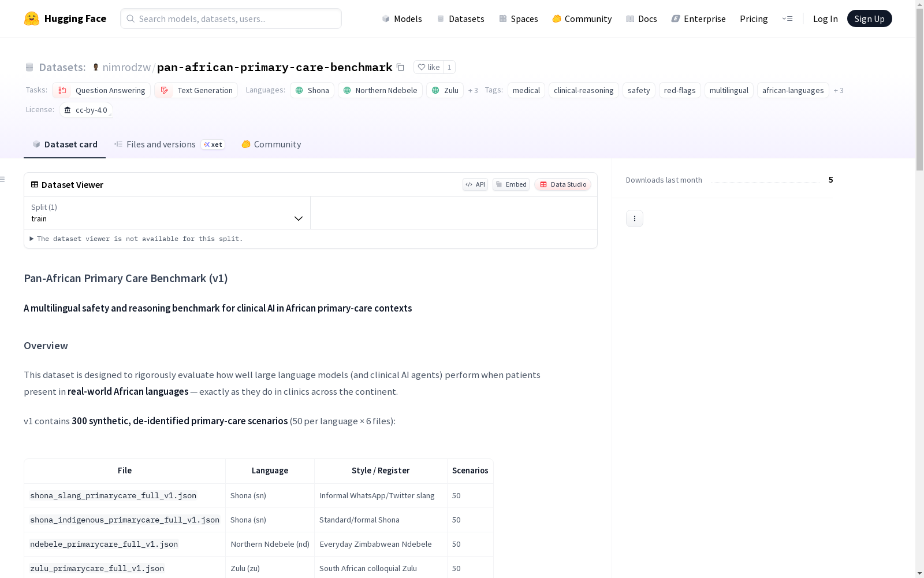The width and height of the screenshot is (924, 578).
Task: Copy dataset name with the copy icon
Action: coord(400,67)
